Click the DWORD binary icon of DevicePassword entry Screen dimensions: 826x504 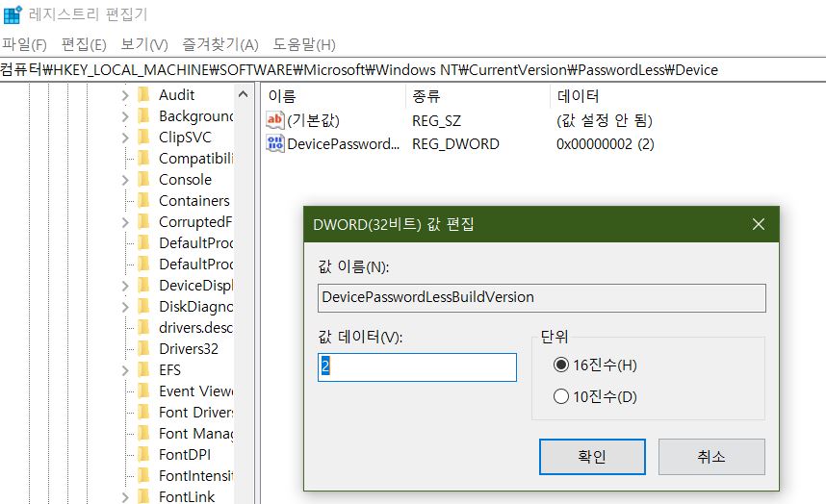tap(275, 143)
